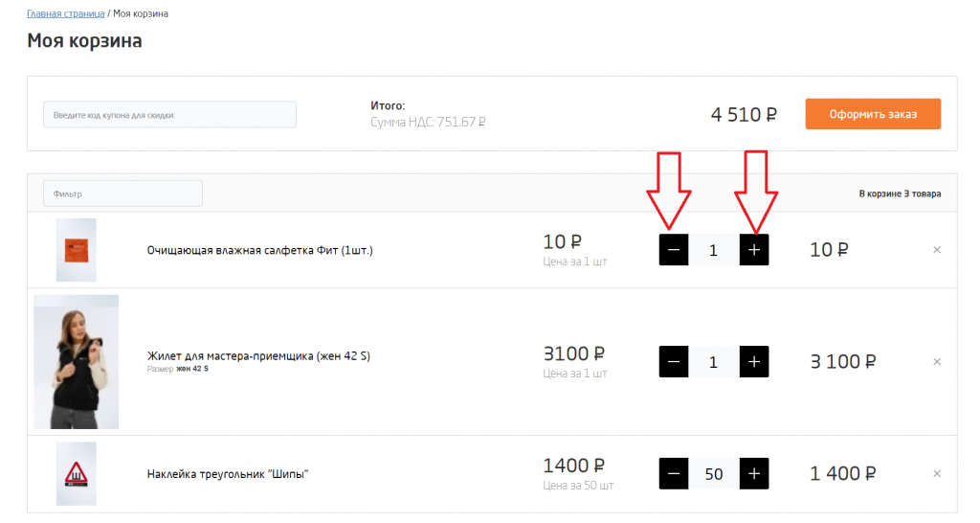Viewport: 980px width, 523px height.
Task: Click the Оформить заказ button
Action: (x=873, y=114)
